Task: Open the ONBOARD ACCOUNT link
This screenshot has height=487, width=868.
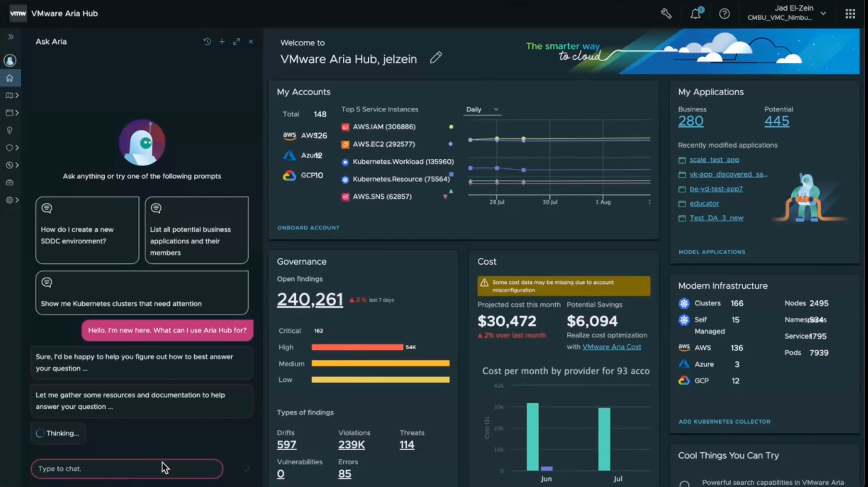Action: coord(308,227)
